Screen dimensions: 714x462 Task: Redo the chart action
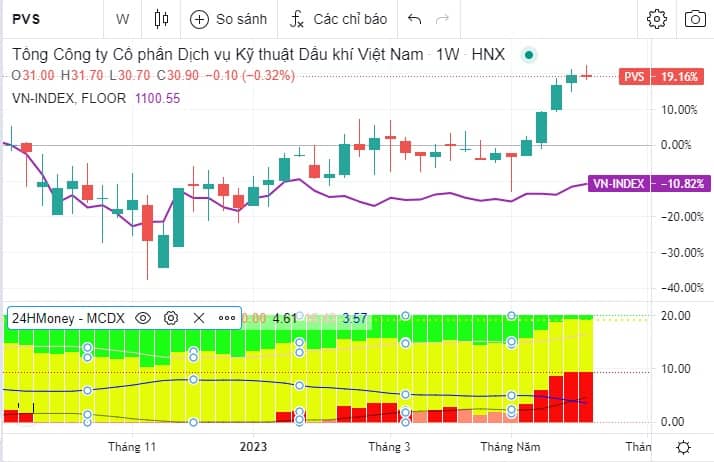point(442,19)
